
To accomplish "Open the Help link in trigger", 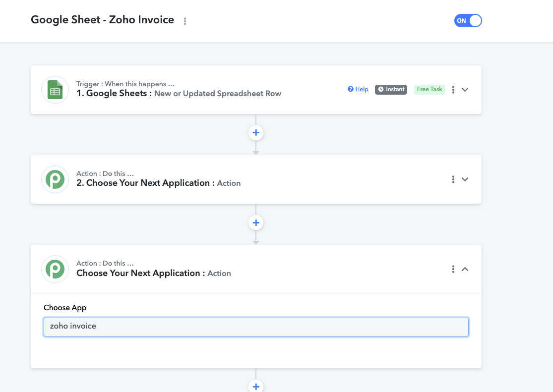I will coord(362,89).
